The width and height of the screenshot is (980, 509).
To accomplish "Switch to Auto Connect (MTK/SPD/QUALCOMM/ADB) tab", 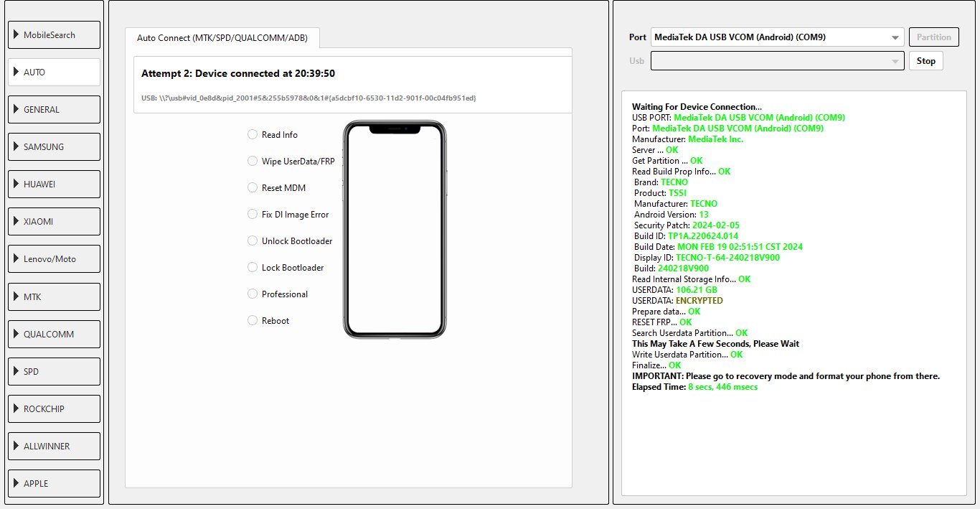I will click(222, 38).
